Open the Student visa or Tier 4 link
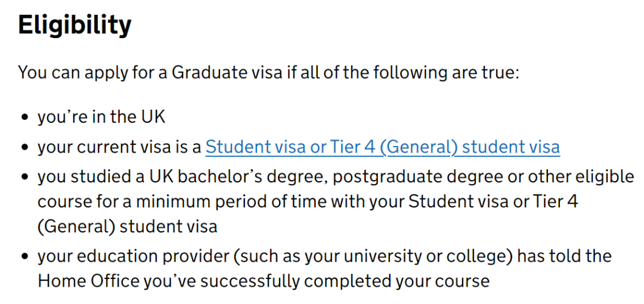Screen dimensions: 644x304 coord(382,147)
